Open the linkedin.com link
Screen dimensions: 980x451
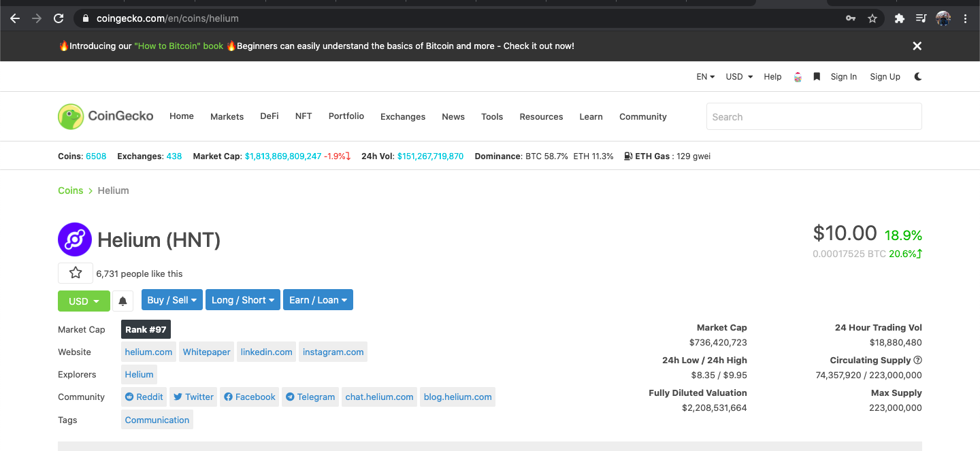[266, 352]
